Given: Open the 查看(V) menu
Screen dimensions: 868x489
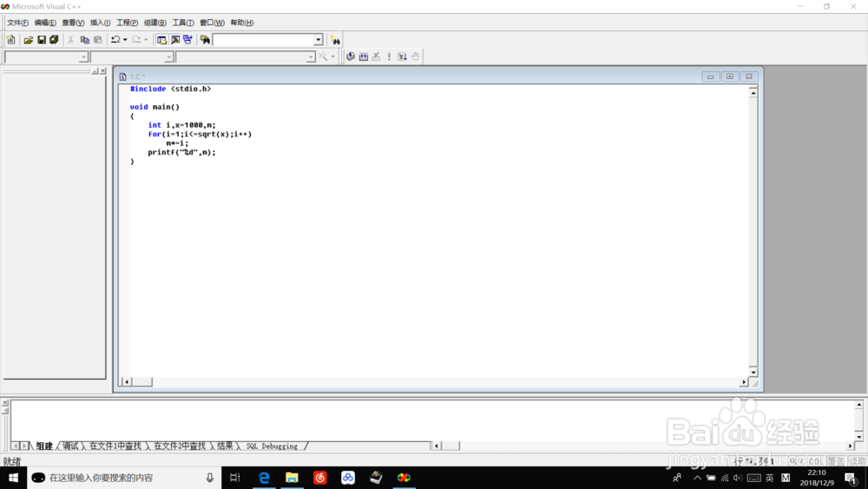Looking at the screenshot, I should [x=73, y=23].
